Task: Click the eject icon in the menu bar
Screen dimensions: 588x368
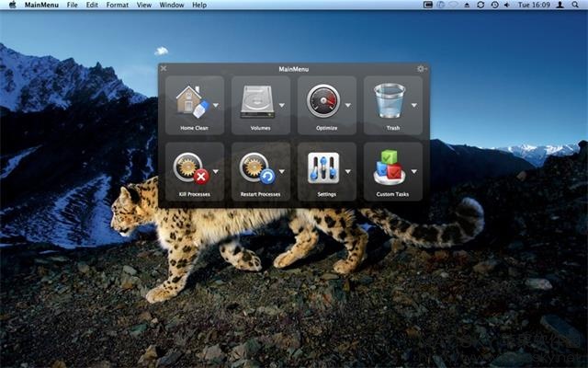Action: tap(467, 5)
